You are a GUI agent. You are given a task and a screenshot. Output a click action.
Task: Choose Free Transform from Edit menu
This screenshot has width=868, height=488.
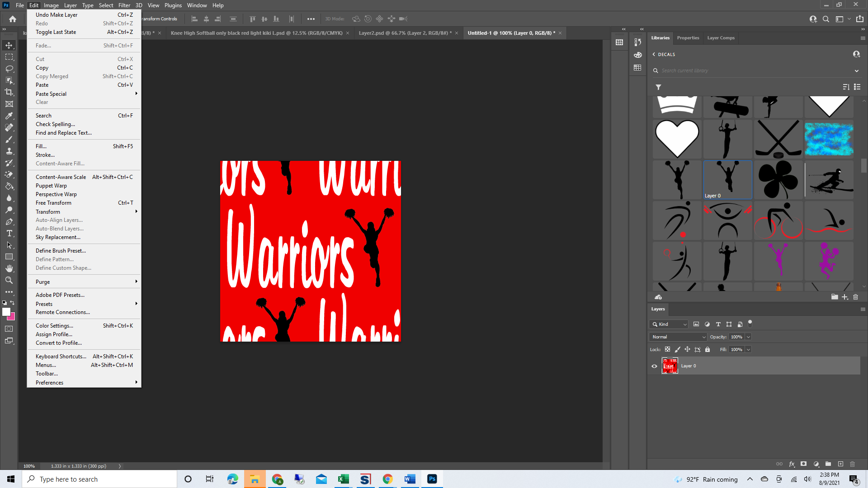[x=53, y=203]
